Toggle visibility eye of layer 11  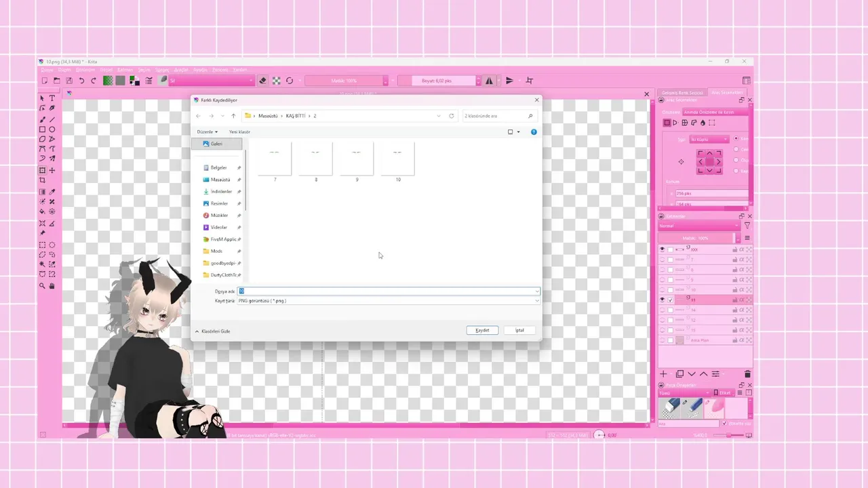pyautogui.click(x=663, y=300)
